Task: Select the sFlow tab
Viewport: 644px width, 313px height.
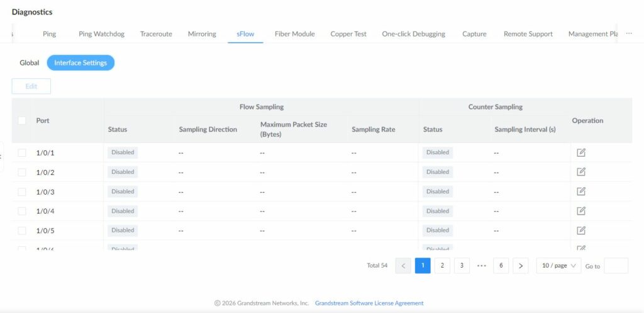Action: tap(245, 34)
